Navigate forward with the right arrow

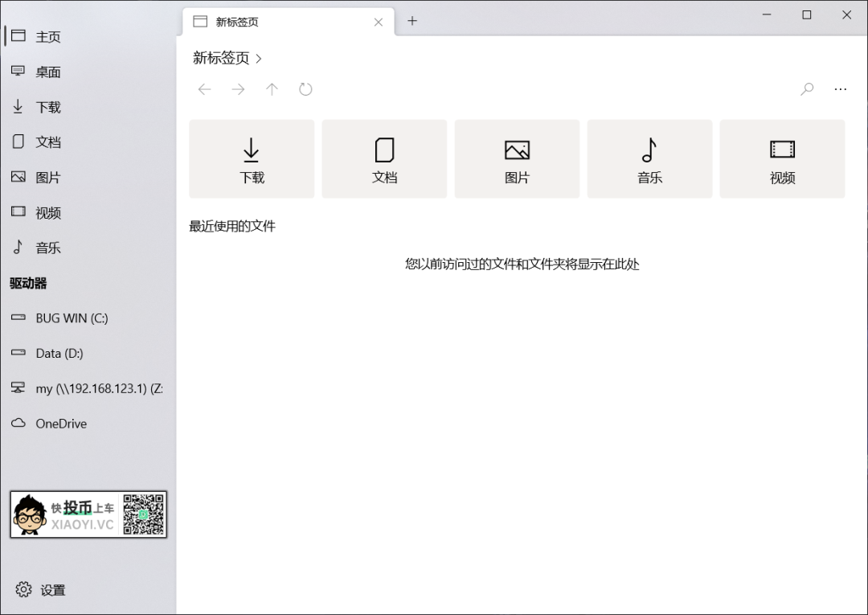[x=238, y=89]
